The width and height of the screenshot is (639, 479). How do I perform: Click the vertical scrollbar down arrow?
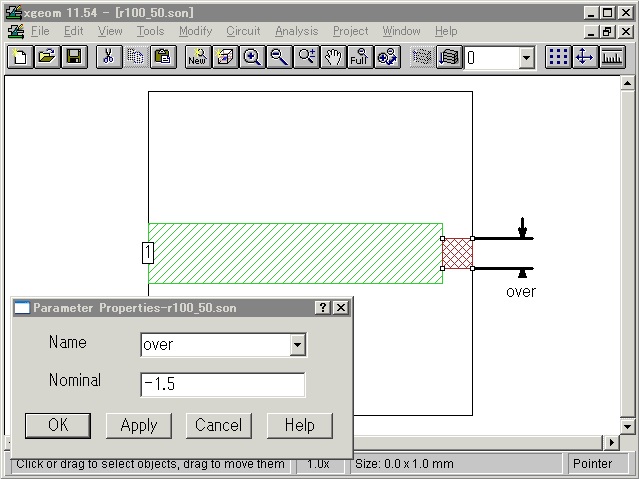point(628,427)
